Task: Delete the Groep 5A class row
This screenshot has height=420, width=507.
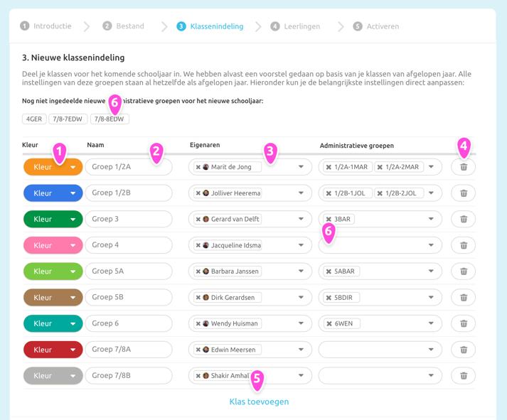Action: click(x=464, y=271)
